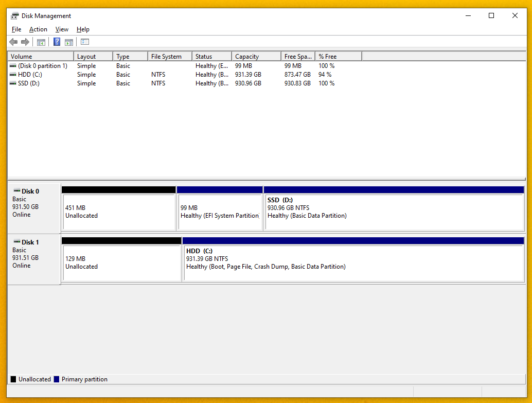This screenshot has height=403, width=532.
Task: Sort by the File System column header
Action: point(170,57)
